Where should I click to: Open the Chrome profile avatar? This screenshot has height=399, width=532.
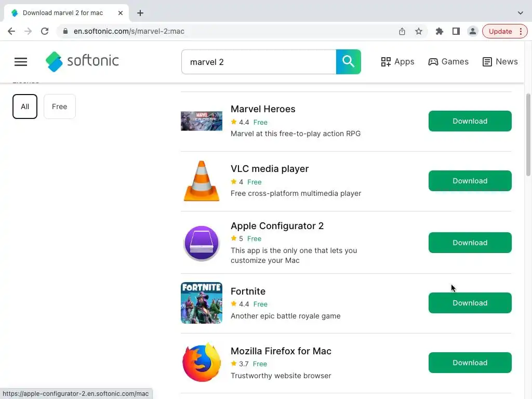(472, 31)
